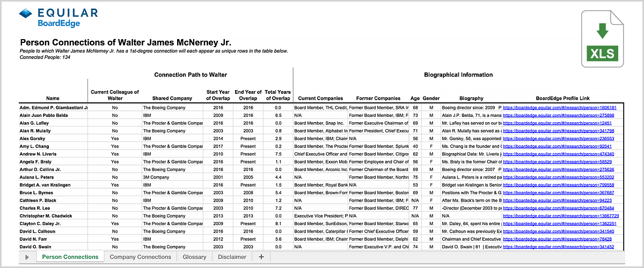Viewport: 644px width, 268px height.
Task: Click the Current Companies column header
Action: pyautogui.click(x=320, y=99)
